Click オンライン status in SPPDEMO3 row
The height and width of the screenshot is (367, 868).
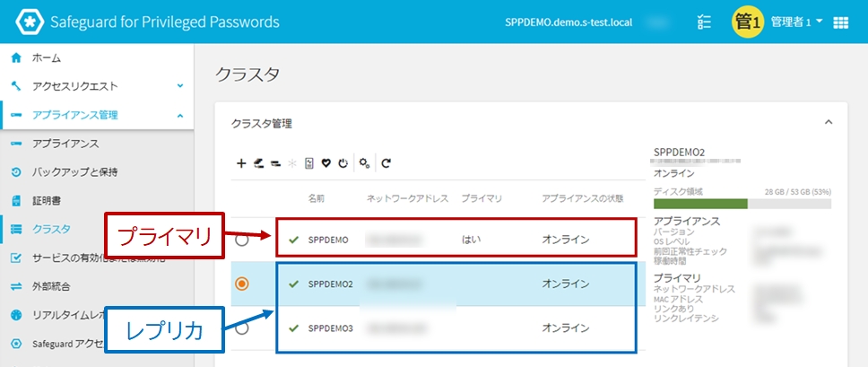click(x=565, y=328)
